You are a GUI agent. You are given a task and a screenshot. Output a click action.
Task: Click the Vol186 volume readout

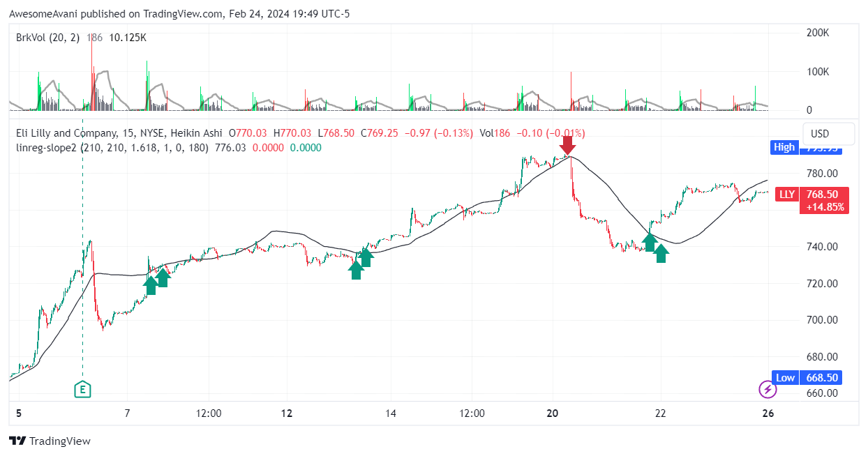point(494,132)
